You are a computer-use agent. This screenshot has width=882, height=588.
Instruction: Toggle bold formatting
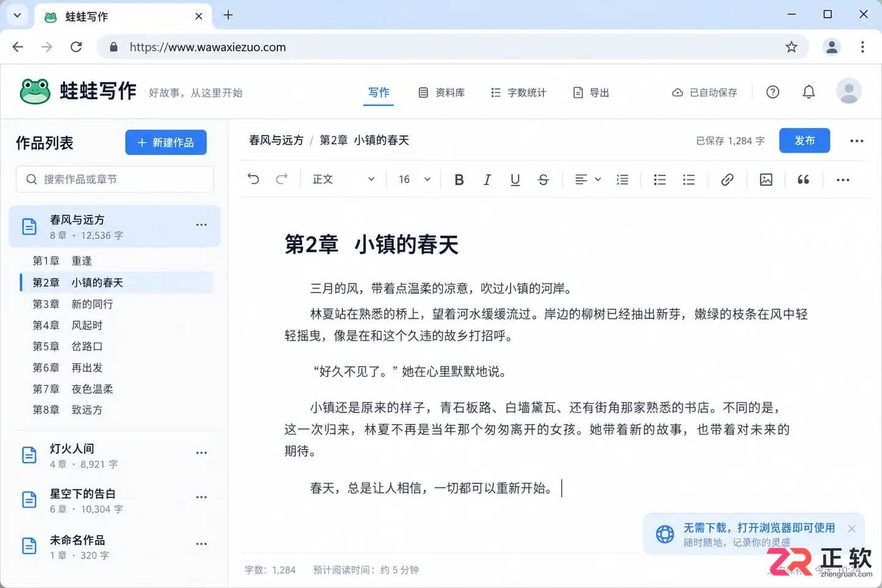coord(459,179)
